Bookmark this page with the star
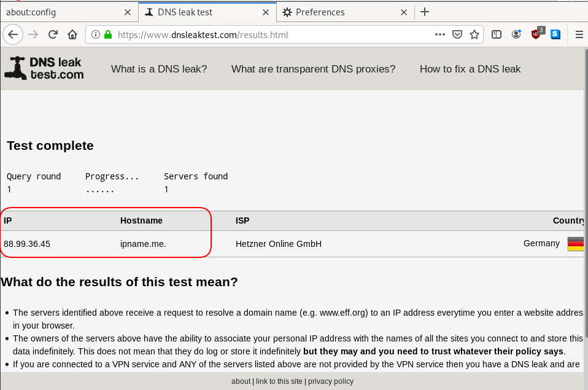The width and height of the screenshot is (588, 390). [x=474, y=35]
